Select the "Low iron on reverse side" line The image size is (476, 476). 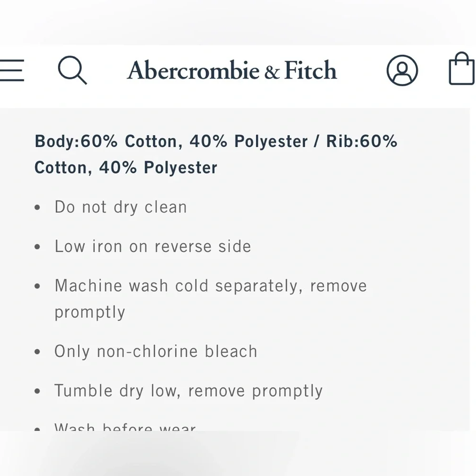[x=153, y=246]
